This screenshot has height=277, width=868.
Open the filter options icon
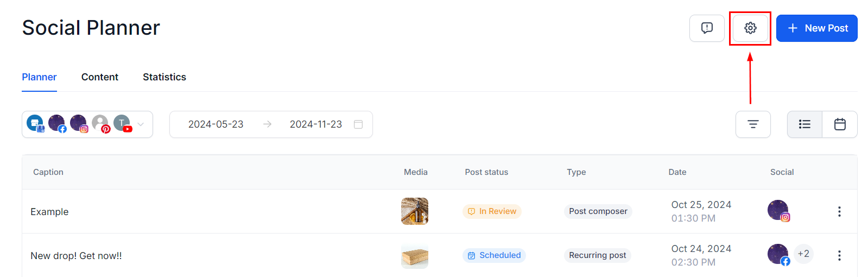coord(753,124)
